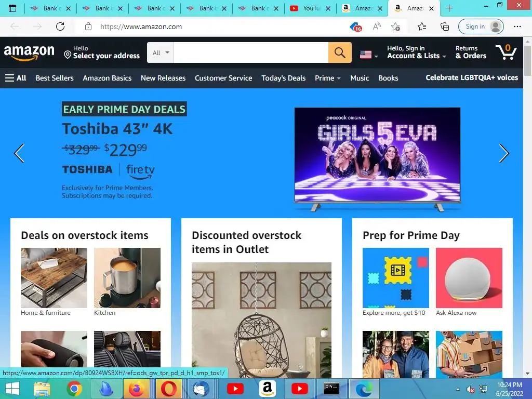Add this page to favorites
Screen dimensions: 532x399
[395, 26]
